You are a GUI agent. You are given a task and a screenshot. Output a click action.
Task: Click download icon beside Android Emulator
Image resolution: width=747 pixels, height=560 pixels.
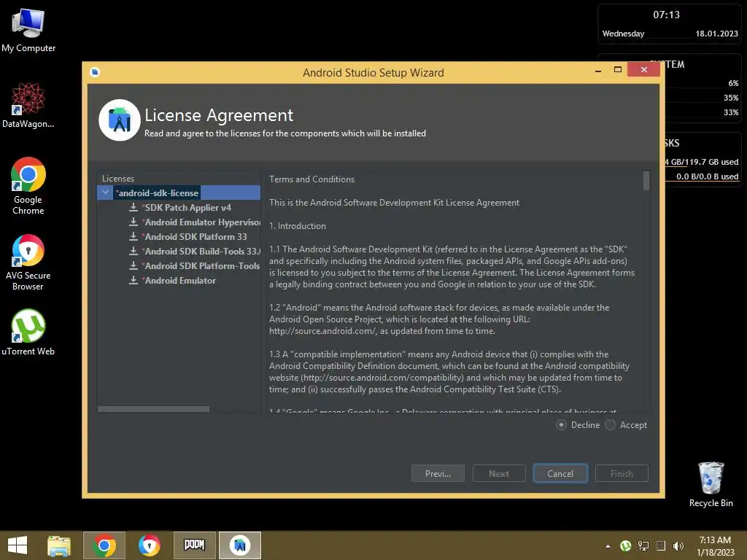tap(133, 281)
